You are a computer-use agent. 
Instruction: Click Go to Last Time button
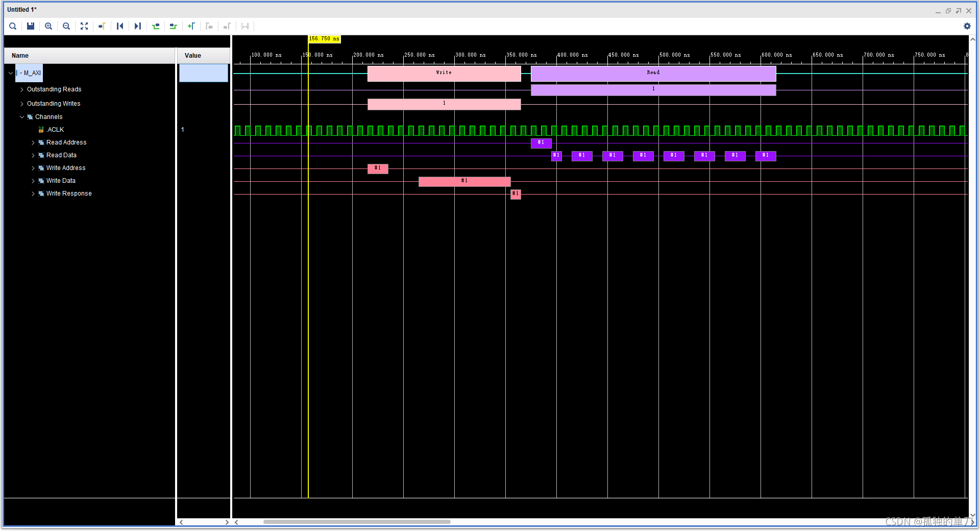pos(138,26)
